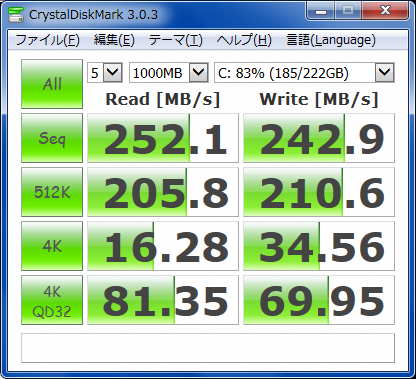Start the Seq sequential test
Viewport: 416px width, 379px height.
pos(52,138)
